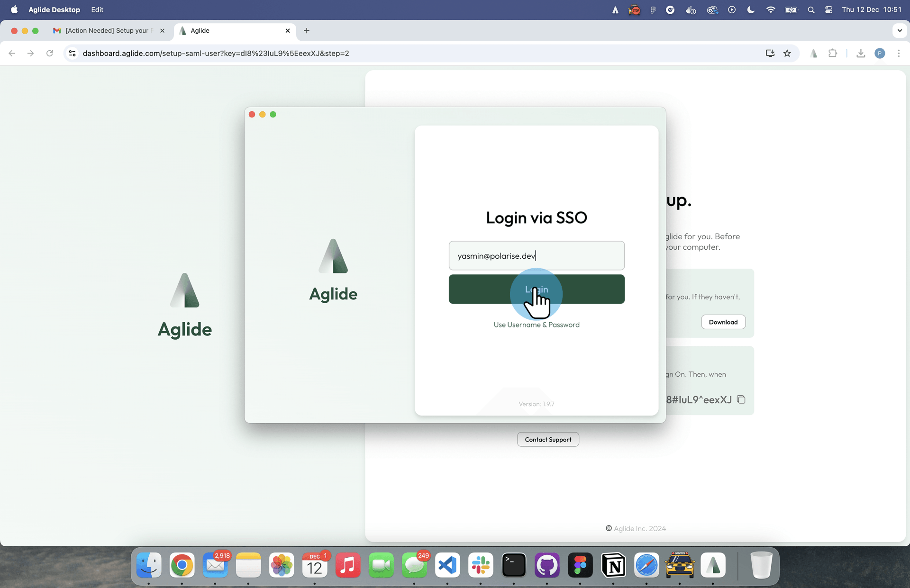Open Notion from the Dock
910x588 pixels.
[x=613, y=565]
